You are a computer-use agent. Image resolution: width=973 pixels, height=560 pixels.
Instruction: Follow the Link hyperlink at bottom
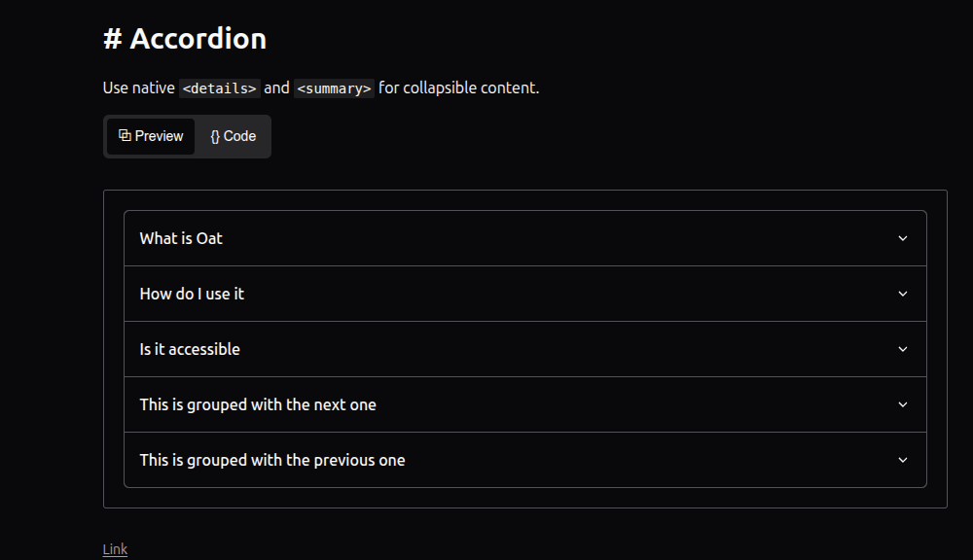coord(115,549)
